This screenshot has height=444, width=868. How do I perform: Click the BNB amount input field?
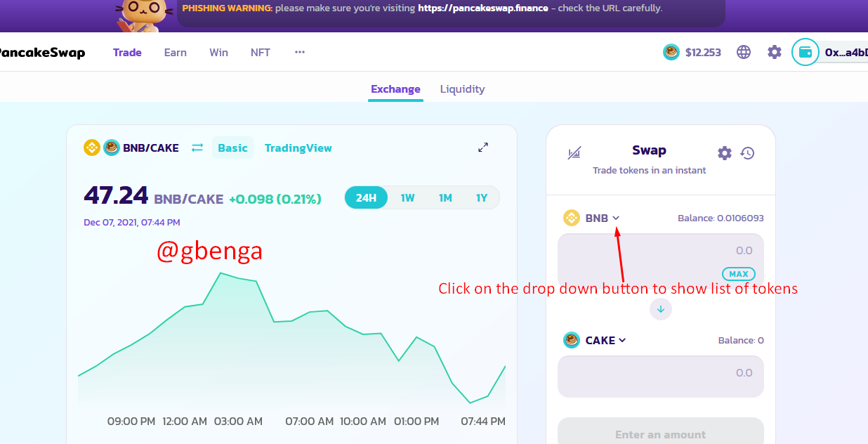661,261
